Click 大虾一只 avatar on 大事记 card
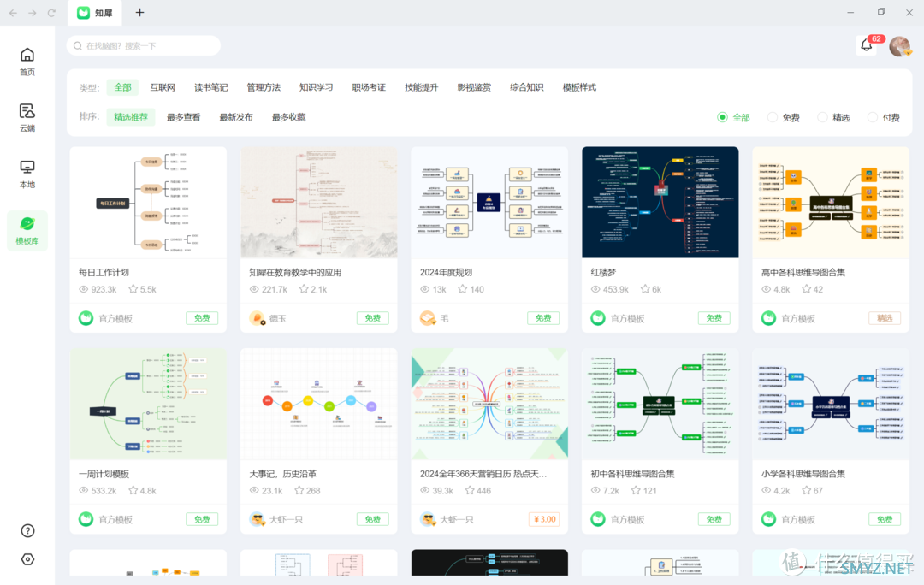Screen dimensions: 924x585 tap(257, 520)
